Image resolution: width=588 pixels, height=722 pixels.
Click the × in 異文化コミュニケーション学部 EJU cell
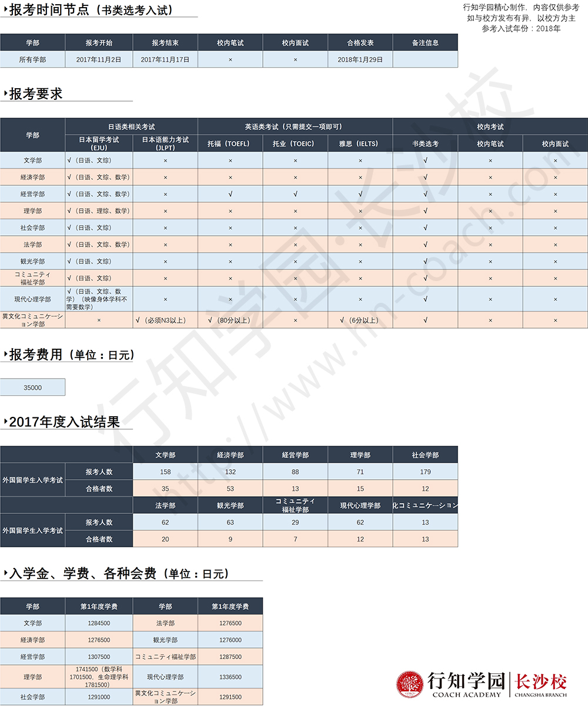click(99, 320)
